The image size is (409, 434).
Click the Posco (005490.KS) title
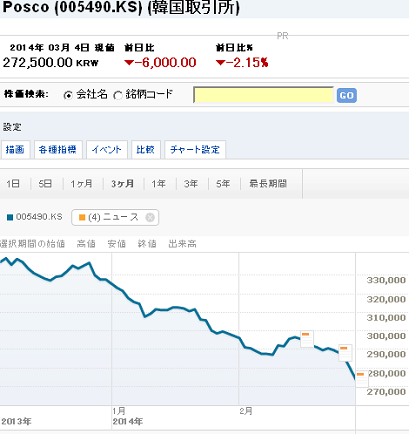tap(121, 7)
